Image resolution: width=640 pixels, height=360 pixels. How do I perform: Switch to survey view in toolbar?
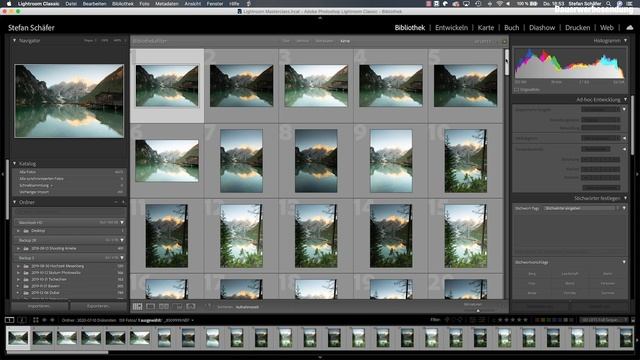point(178,307)
